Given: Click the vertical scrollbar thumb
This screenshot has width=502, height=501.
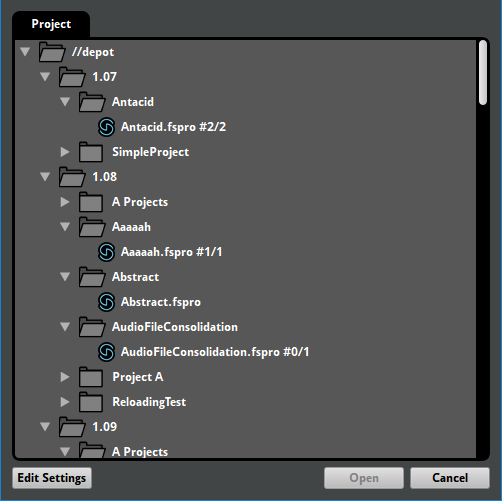Looking at the screenshot, I should (483, 73).
